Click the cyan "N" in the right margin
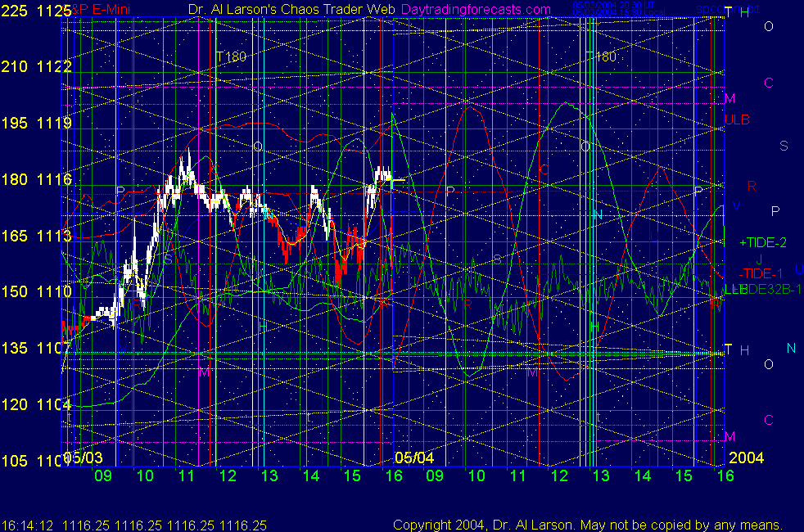 tap(791, 349)
